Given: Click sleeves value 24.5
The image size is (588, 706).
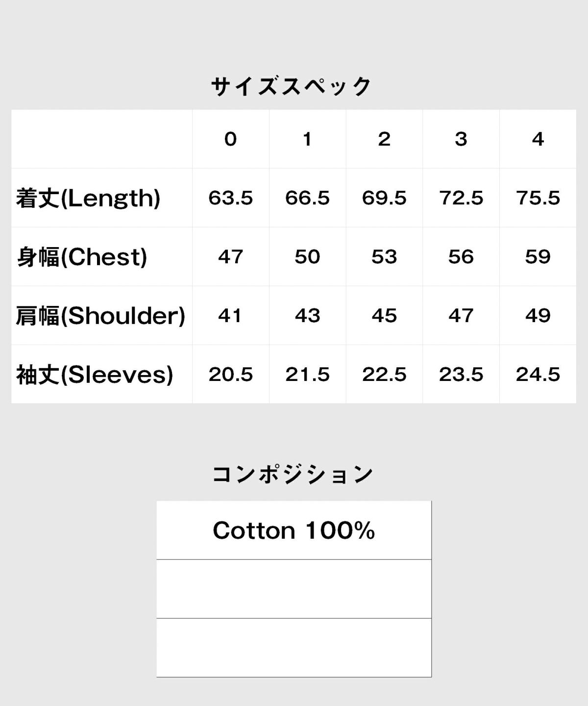Looking at the screenshot, I should pos(538,375).
